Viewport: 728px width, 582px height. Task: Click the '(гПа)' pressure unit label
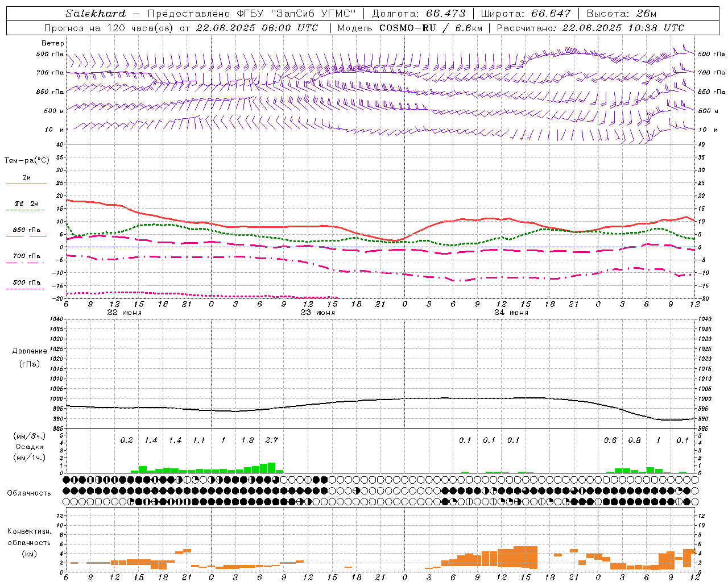tap(30, 364)
